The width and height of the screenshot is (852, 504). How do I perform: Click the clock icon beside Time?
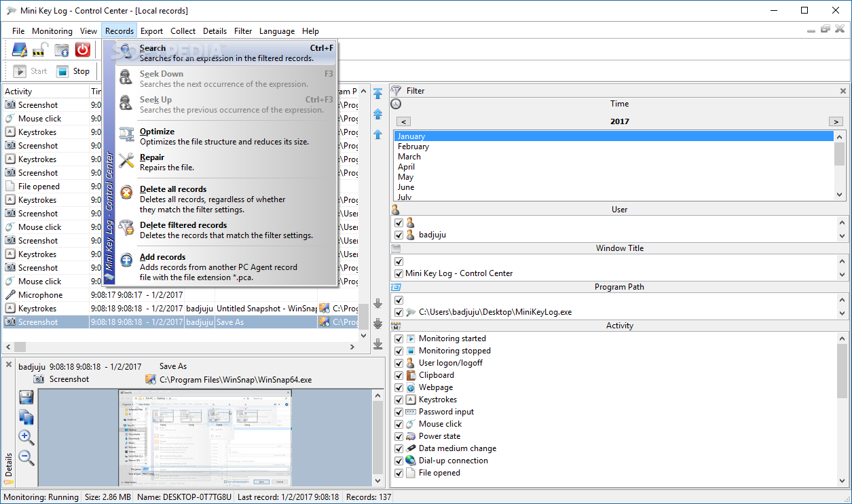[x=396, y=104]
